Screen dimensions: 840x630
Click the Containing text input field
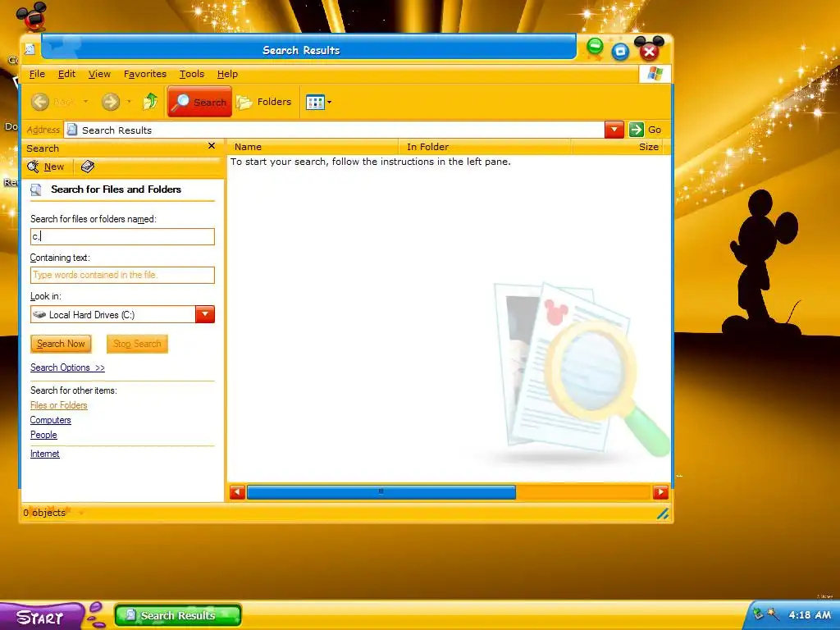(x=123, y=275)
